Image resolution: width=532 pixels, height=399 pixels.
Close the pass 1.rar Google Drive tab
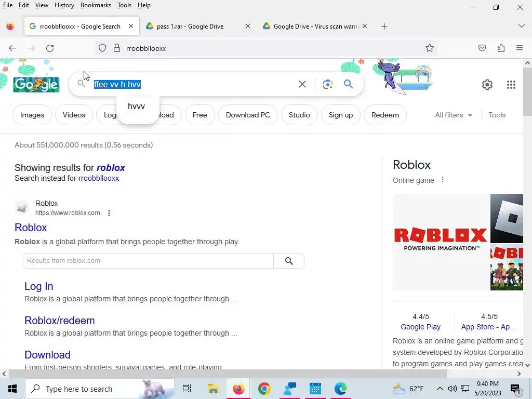(x=248, y=26)
